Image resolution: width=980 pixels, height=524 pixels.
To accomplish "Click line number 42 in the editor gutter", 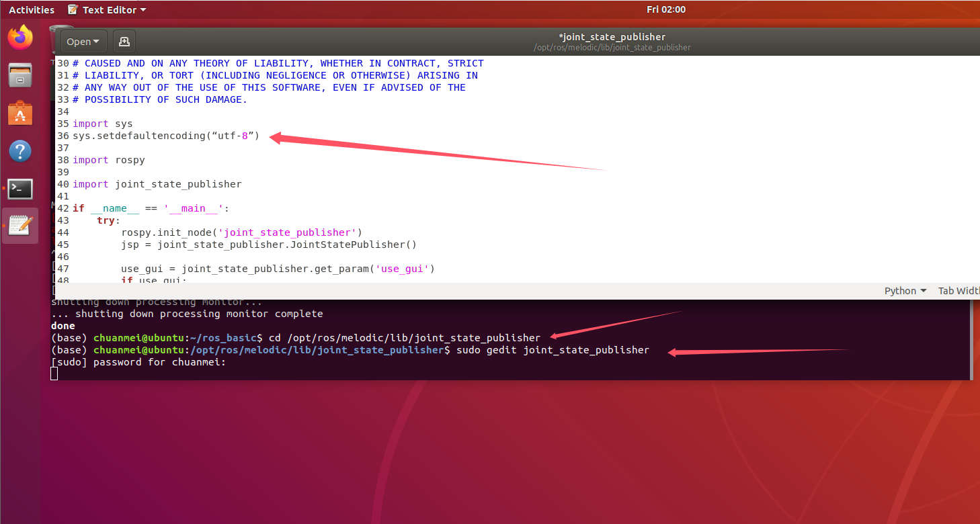I will point(63,208).
